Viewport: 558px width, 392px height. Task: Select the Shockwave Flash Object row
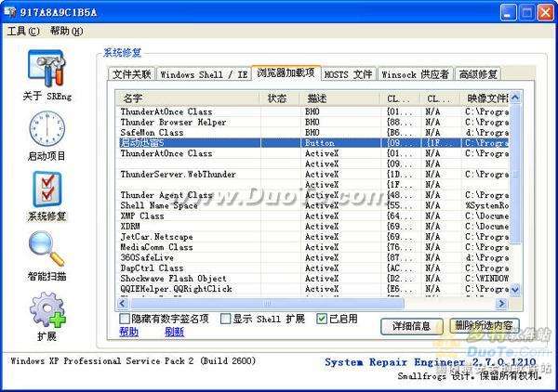(x=313, y=279)
